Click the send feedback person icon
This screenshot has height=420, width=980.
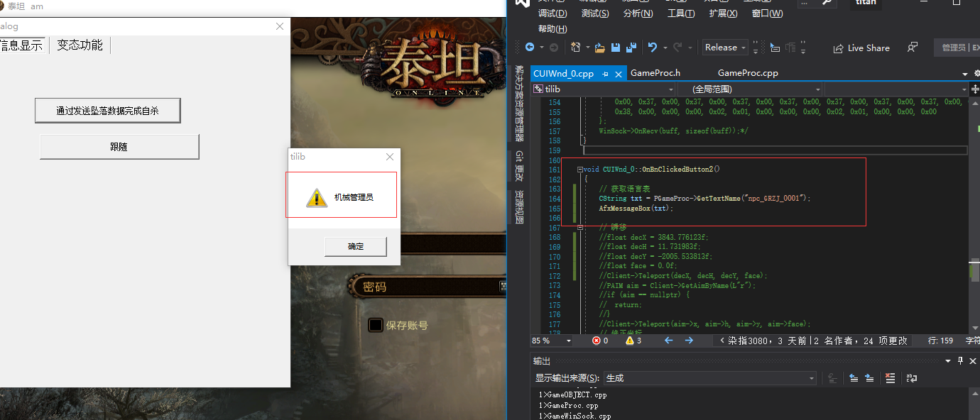(913, 48)
